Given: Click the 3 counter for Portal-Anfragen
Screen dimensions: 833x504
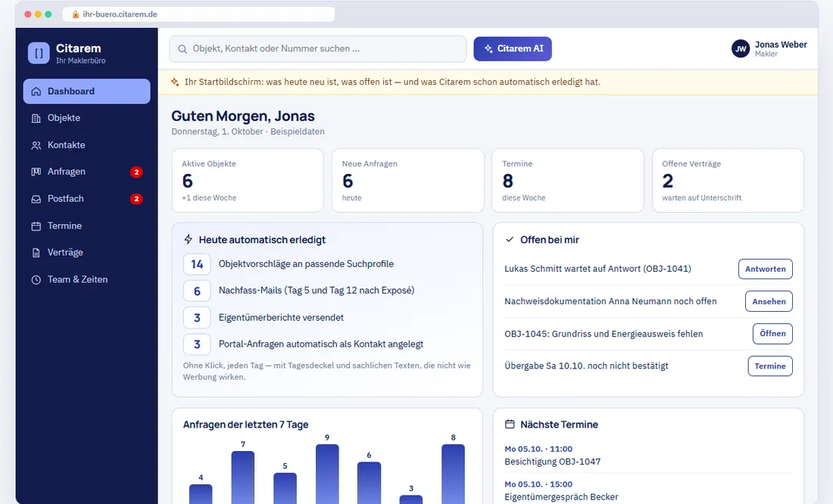Looking at the screenshot, I should pos(197,344).
